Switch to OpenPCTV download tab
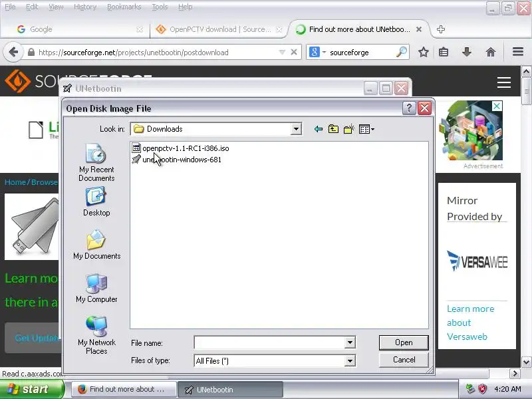This screenshot has width=532, height=399. (217, 29)
